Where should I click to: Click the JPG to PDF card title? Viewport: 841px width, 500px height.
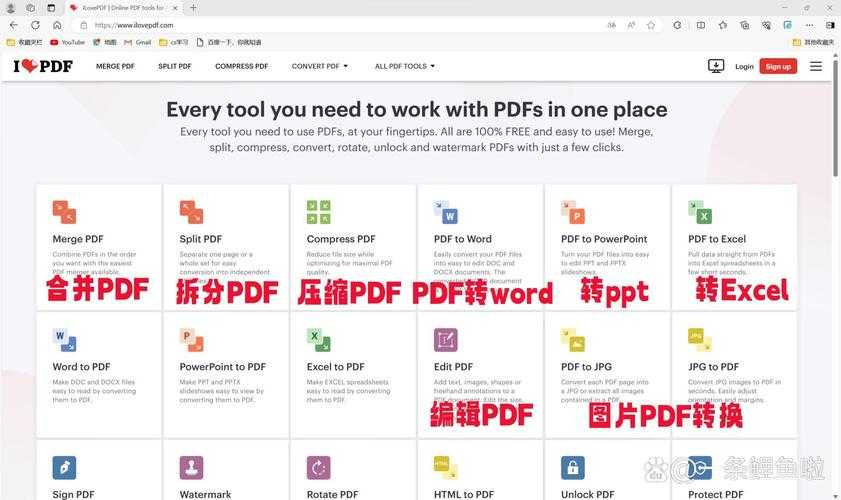click(713, 367)
